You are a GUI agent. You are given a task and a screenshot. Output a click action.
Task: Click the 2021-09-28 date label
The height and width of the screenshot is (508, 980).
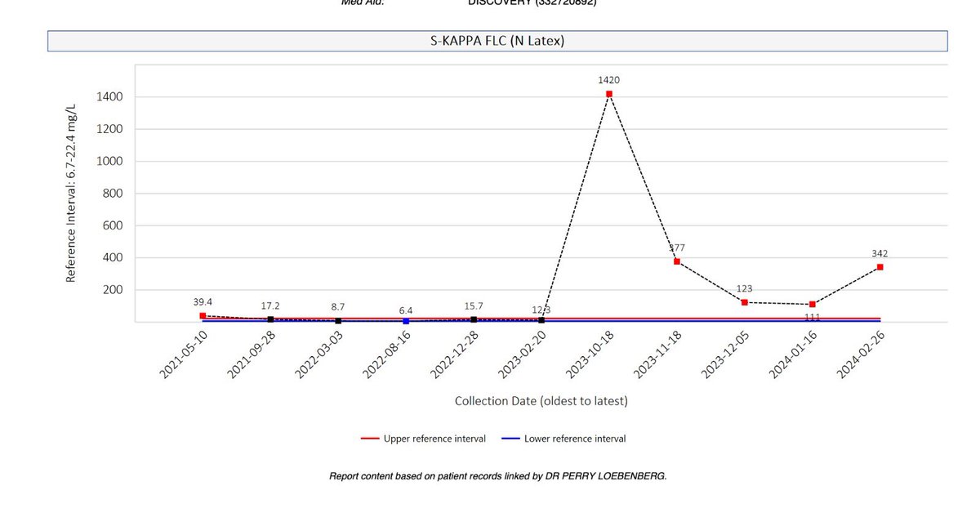[251, 355]
